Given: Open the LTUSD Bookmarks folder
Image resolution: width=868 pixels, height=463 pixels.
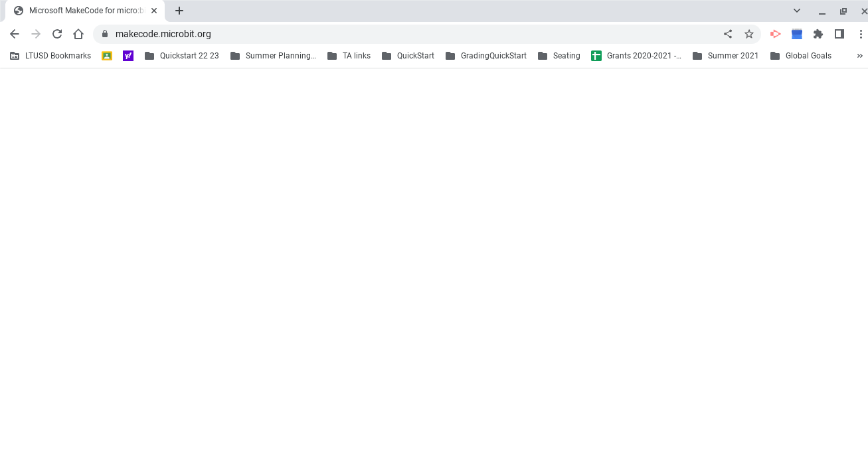Looking at the screenshot, I should [x=52, y=56].
